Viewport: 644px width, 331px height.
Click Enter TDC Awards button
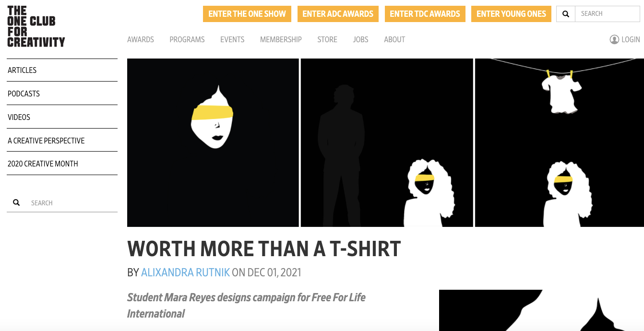425,14
